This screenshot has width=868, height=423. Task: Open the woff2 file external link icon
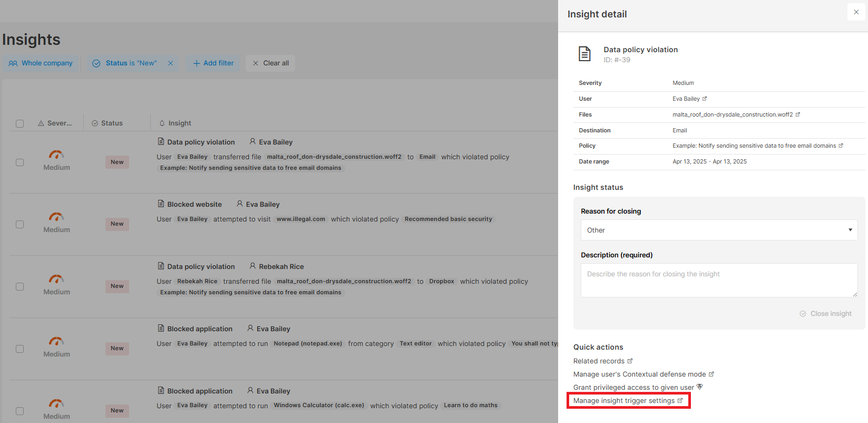point(798,114)
